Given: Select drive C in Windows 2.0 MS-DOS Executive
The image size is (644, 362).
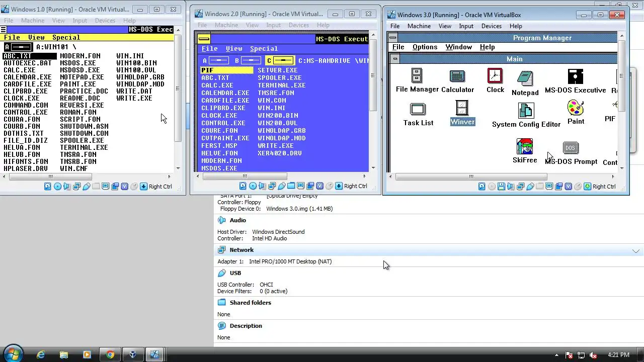Looking at the screenshot, I should [x=280, y=60].
